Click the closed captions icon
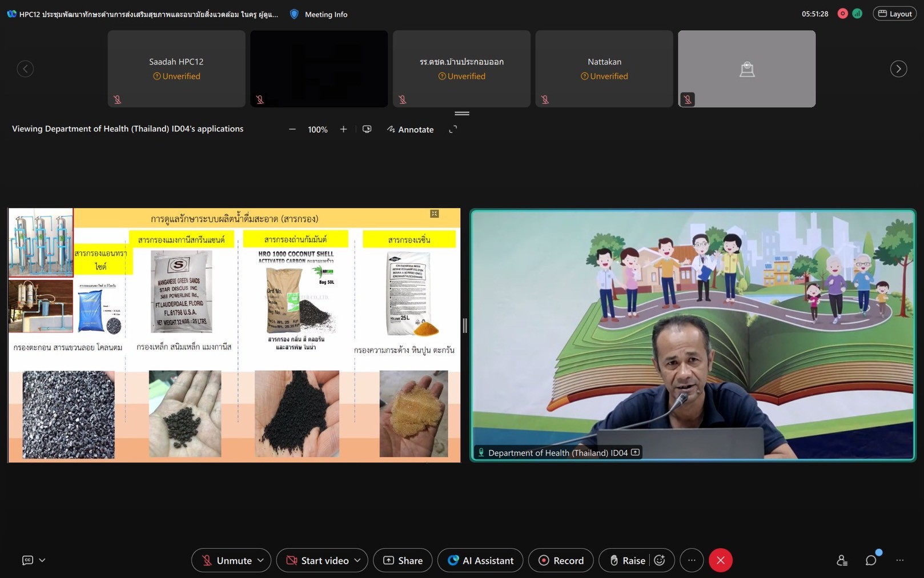924x578 pixels. (x=27, y=560)
